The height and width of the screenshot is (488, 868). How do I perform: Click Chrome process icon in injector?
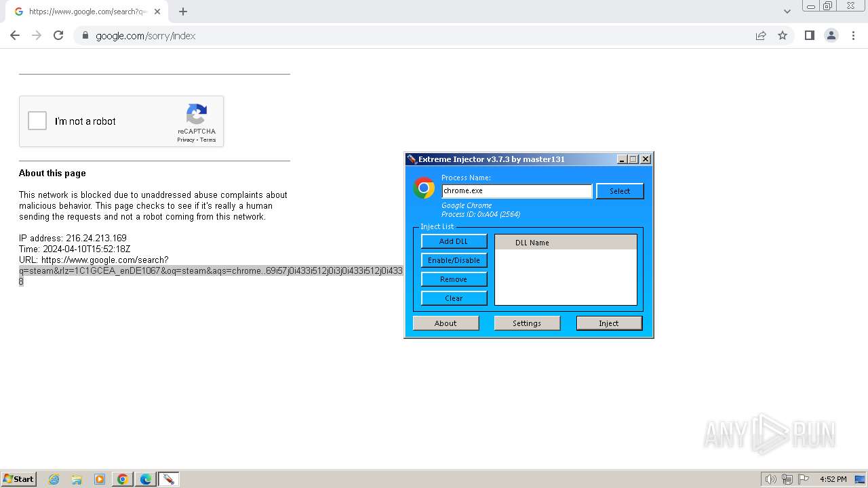pos(424,188)
